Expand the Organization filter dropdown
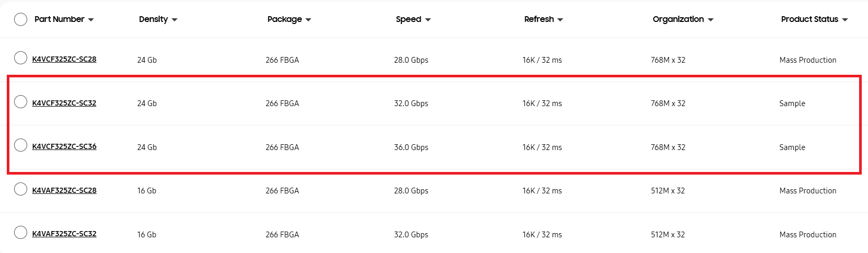This screenshot has height=253, width=868. pyautogui.click(x=711, y=20)
